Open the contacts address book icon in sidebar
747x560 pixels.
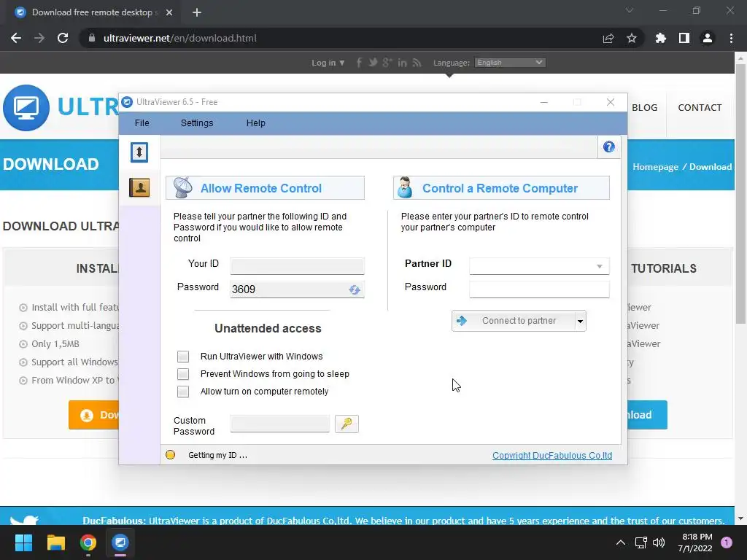[139, 187]
